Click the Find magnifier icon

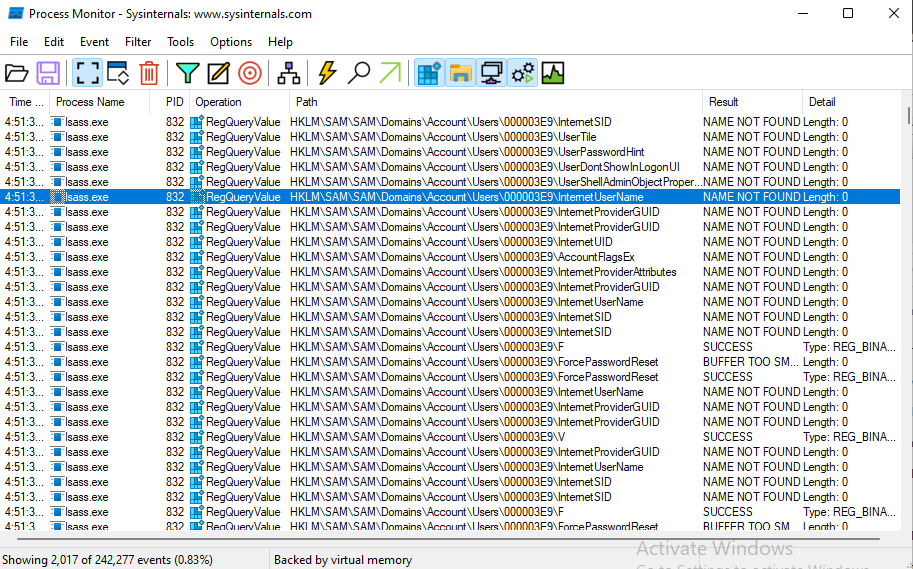[359, 73]
